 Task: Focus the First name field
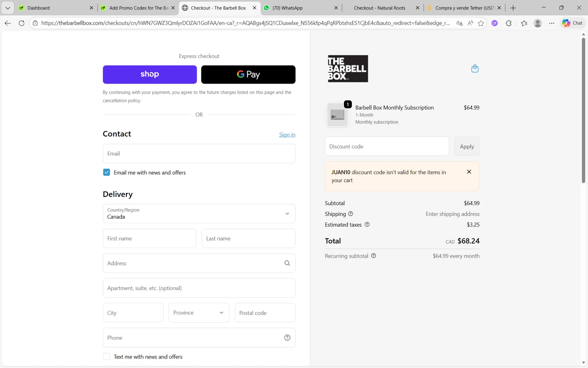pyautogui.click(x=149, y=239)
